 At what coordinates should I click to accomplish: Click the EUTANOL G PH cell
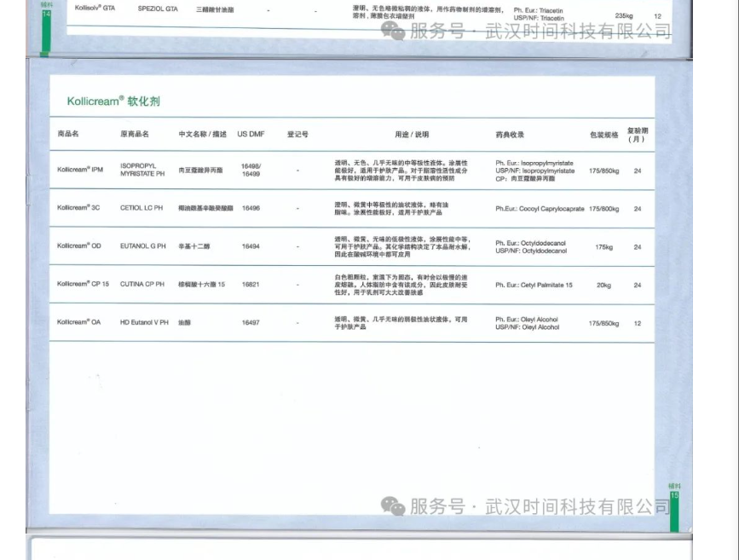point(143,246)
